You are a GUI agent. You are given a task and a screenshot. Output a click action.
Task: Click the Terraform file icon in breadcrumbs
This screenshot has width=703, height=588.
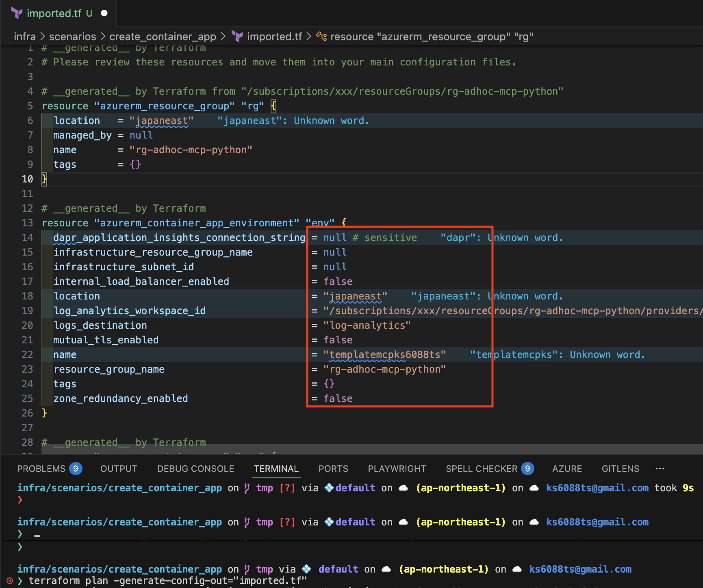pos(237,37)
